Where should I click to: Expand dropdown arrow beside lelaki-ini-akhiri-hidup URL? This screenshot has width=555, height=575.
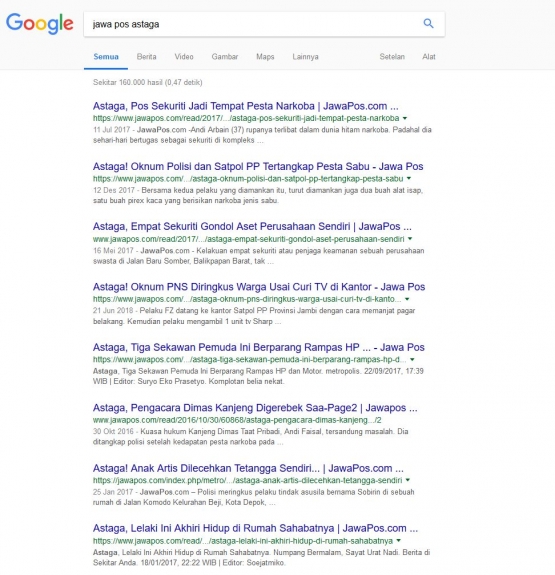[x=399, y=541]
